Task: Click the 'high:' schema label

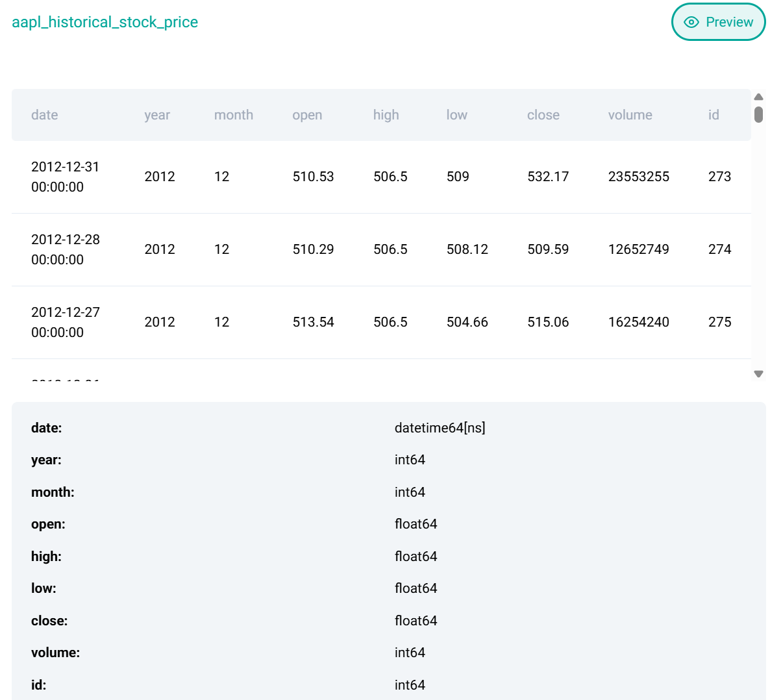Action: pos(46,556)
